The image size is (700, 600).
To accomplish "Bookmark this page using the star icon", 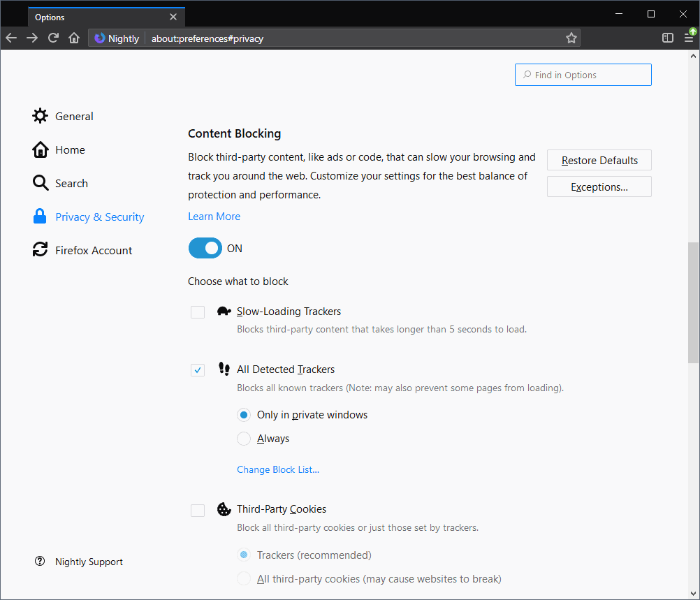I will [x=571, y=38].
